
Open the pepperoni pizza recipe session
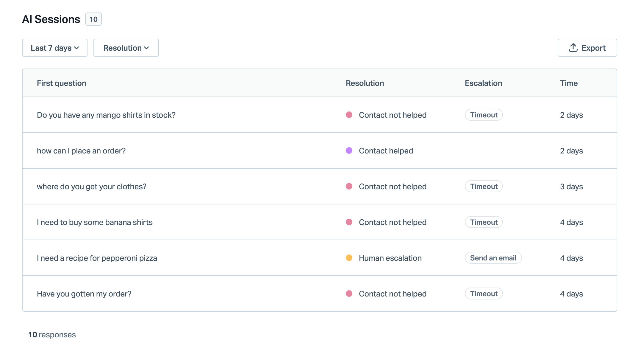tap(320, 258)
